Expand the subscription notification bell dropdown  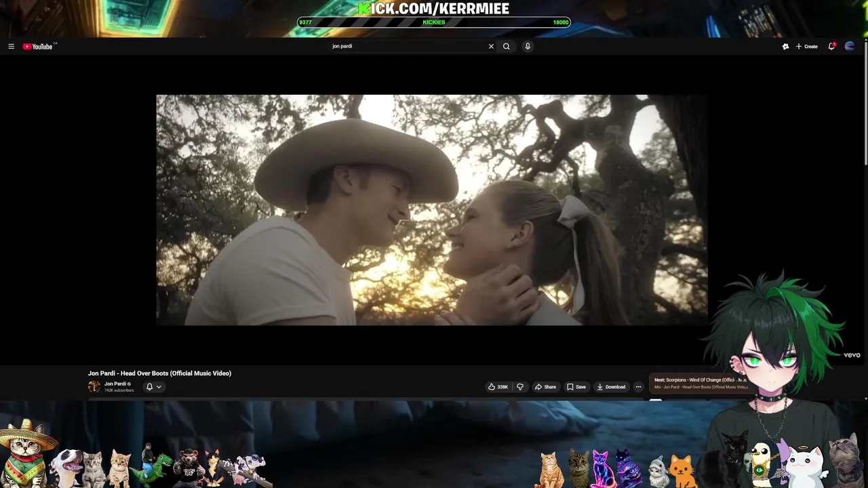point(154,387)
